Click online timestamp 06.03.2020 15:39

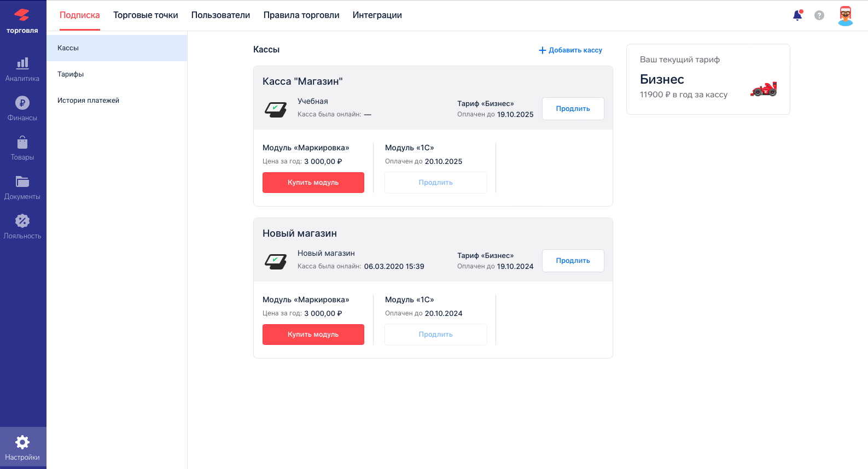[x=394, y=266]
